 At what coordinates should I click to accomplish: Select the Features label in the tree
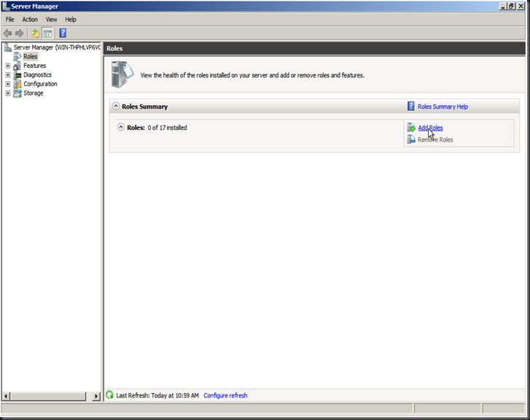(x=34, y=66)
